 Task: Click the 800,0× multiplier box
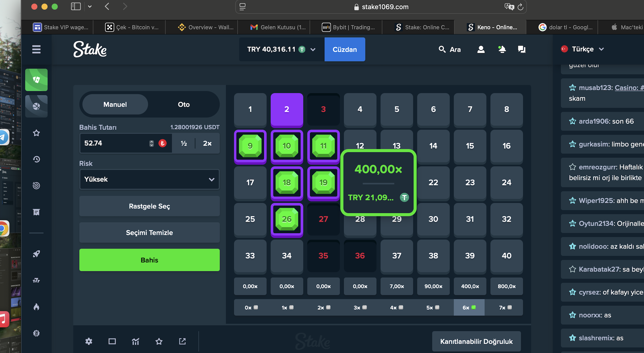pos(507,286)
